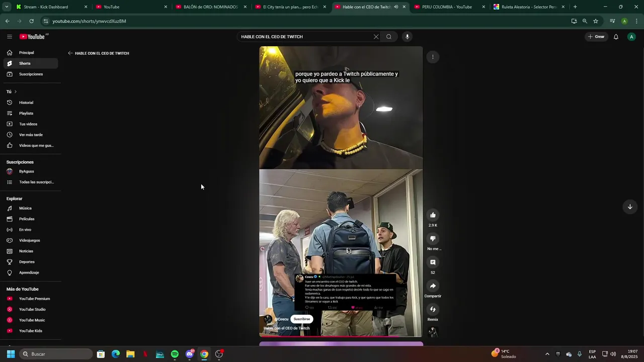Switch to the BALÓN de ORO: NOMINADOS tab

[210, 7]
